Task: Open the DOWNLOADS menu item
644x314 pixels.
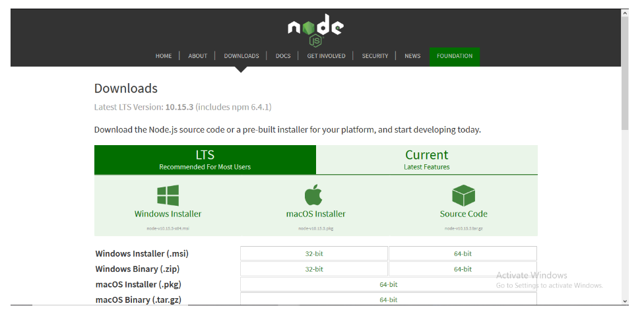Action: click(241, 56)
